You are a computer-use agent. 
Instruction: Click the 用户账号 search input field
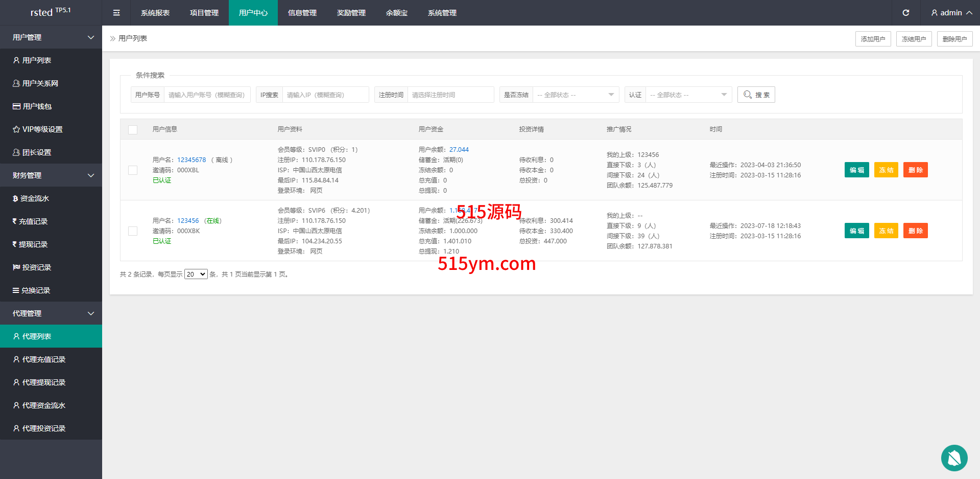pyautogui.click(x=207, y=95)
